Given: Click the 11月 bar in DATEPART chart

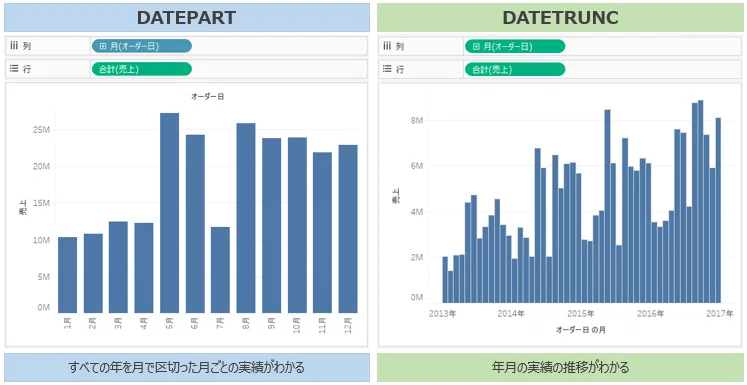Looking at the screenshot, I should pos(323,233).
